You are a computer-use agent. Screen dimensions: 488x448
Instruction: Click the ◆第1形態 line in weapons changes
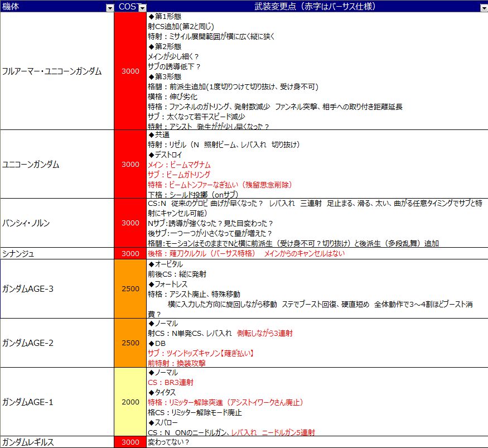(165, 17)
